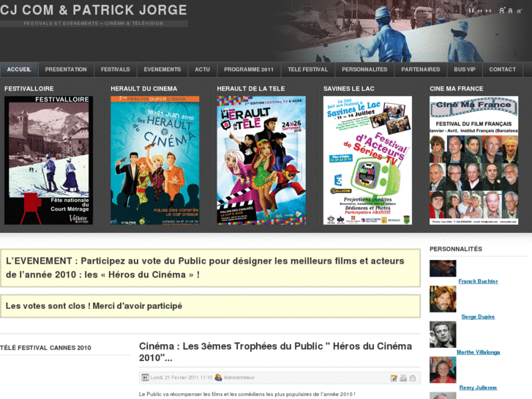Open the Remy Julienne link
532x399 pixels.
478,388
